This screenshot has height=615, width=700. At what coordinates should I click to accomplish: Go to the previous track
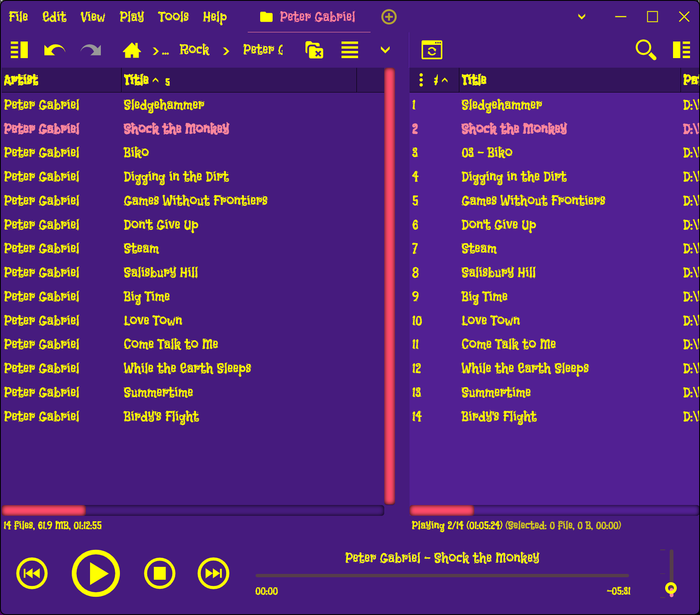32,574
